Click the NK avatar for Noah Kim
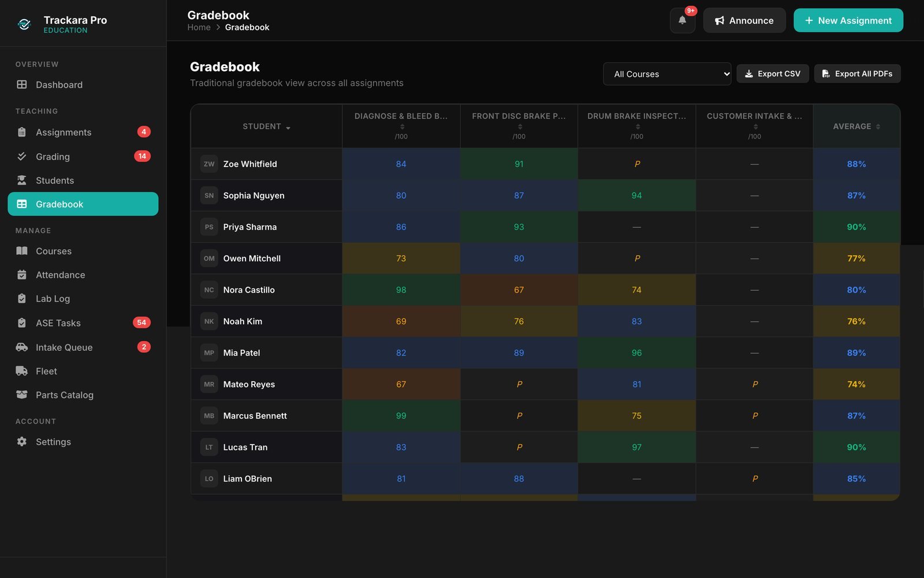Screen dimensions: 924x578 pyautogui.click(x=209, y=321)
